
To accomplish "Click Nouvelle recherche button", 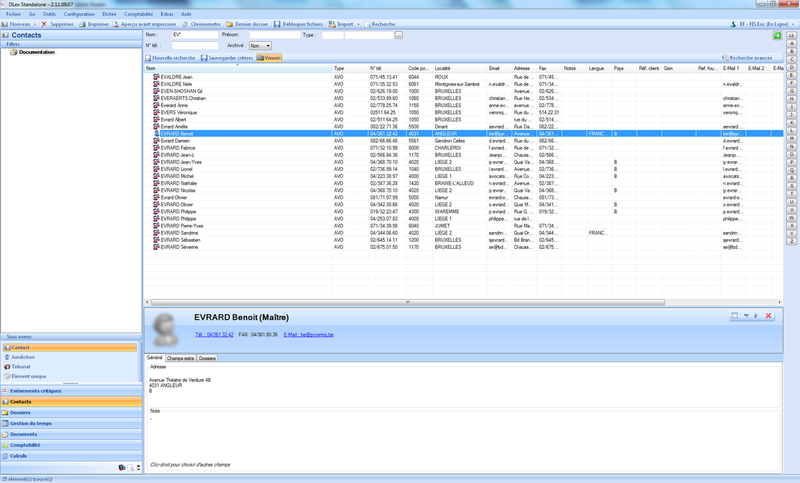I will point(170,58).
